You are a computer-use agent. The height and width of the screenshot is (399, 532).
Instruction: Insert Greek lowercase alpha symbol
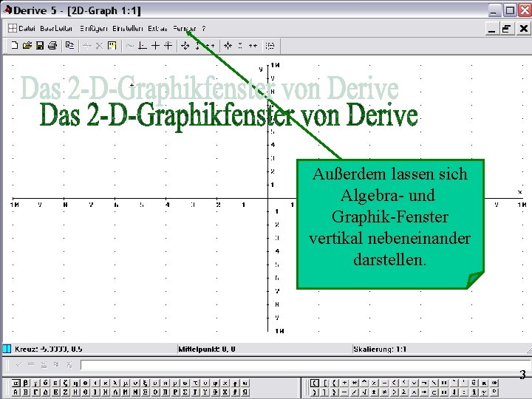[16, 383]
